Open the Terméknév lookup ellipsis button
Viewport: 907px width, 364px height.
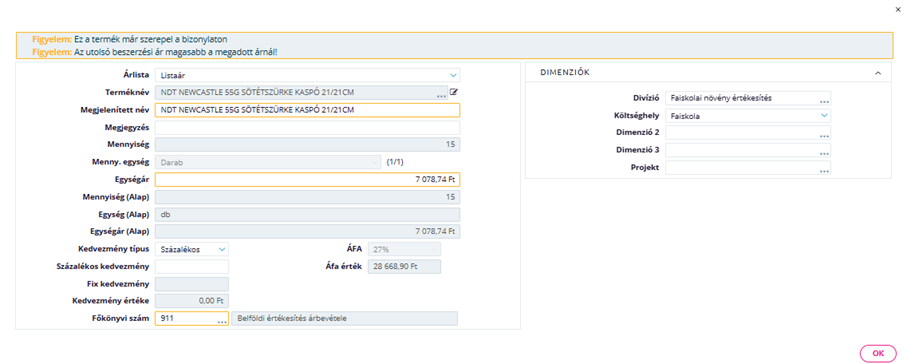tap(442, 95)
